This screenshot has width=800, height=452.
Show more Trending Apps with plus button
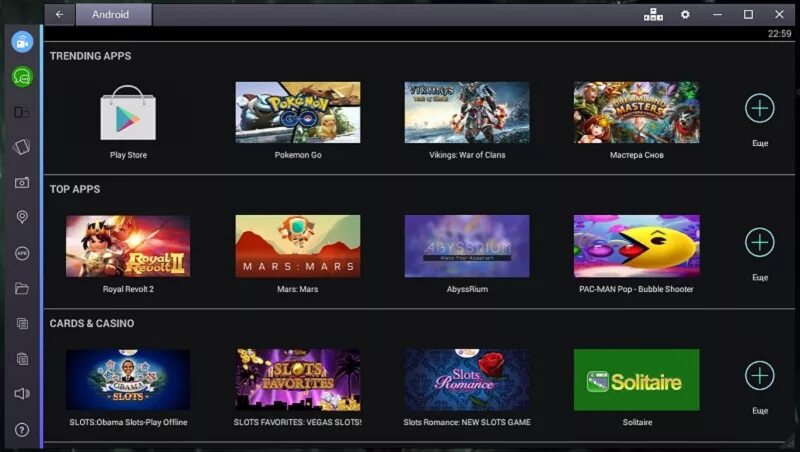[760, 108]
